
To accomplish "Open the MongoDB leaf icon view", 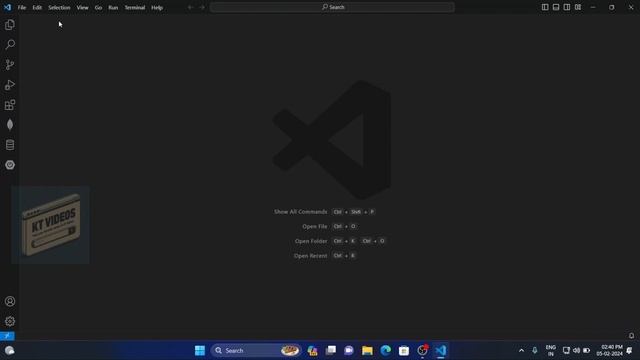I will [10, 124].
